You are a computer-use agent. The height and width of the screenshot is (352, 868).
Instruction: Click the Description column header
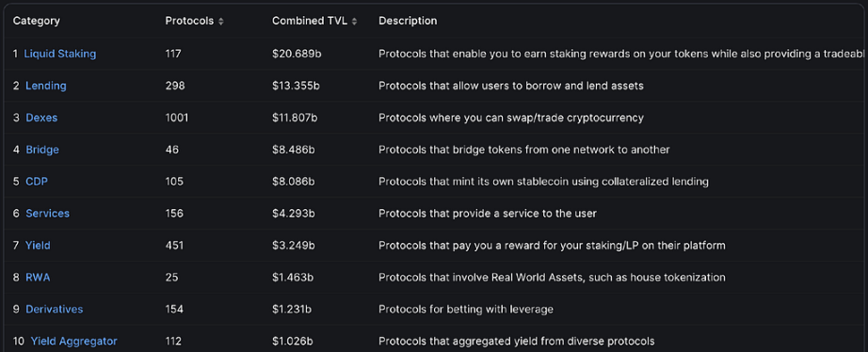tap(408, 21)
